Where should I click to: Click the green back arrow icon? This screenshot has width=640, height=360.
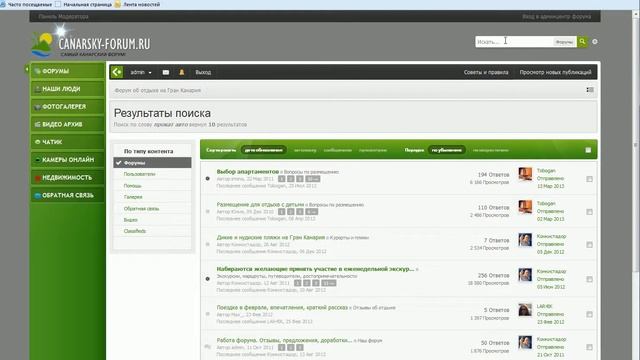pyautogui.click(x=117, y=72)
